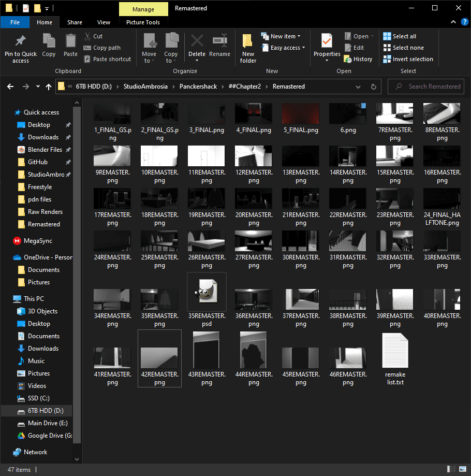Switch to large thumbnails view in status bar
The width and height of the screenshot is (471, 476).
[462, 469]
